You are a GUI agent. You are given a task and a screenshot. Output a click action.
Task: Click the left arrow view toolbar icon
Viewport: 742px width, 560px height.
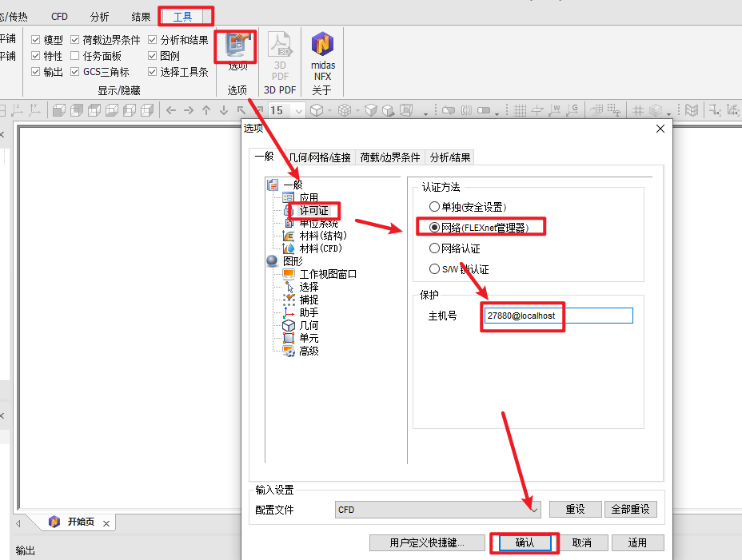coord(171,111)
